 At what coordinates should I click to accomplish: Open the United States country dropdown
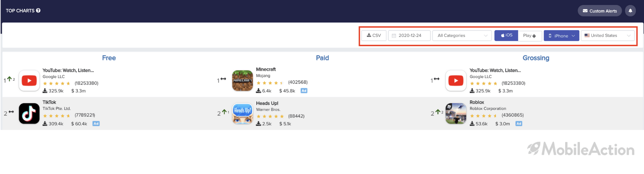click(608, 36)
